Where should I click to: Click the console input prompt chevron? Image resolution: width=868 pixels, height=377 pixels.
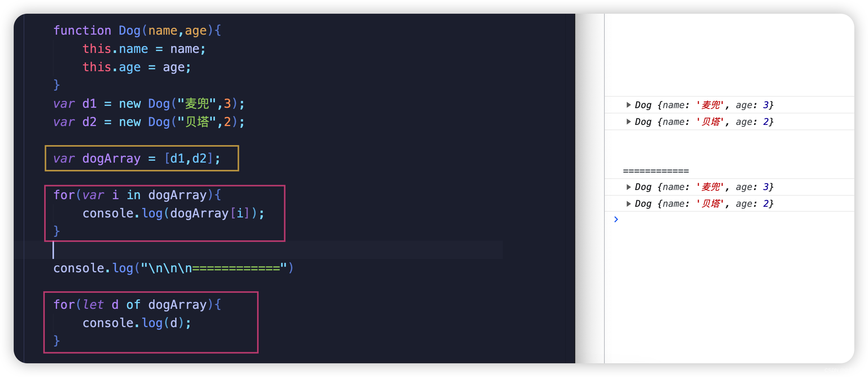[x=616, y=219]
